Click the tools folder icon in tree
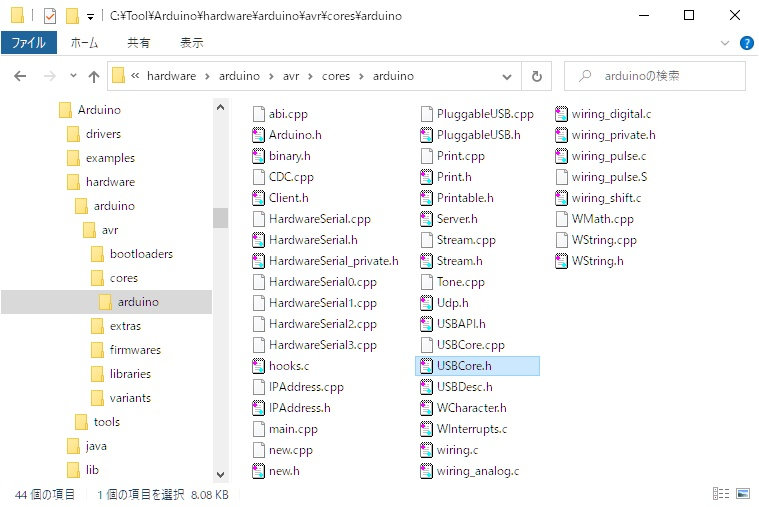 click(81, 422)
